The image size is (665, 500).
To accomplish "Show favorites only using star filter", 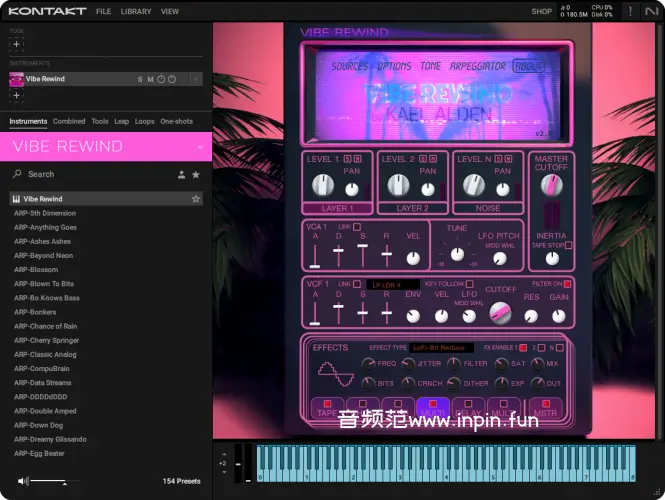I will pos(196,174).
